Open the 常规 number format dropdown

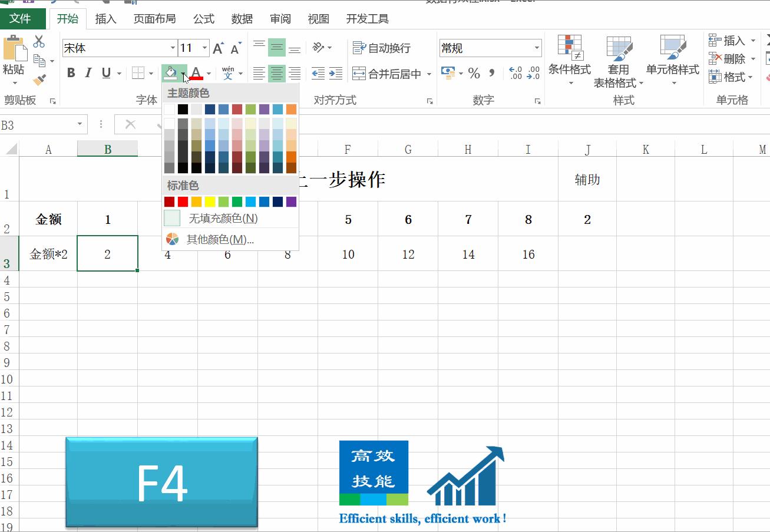click(536, 48)
